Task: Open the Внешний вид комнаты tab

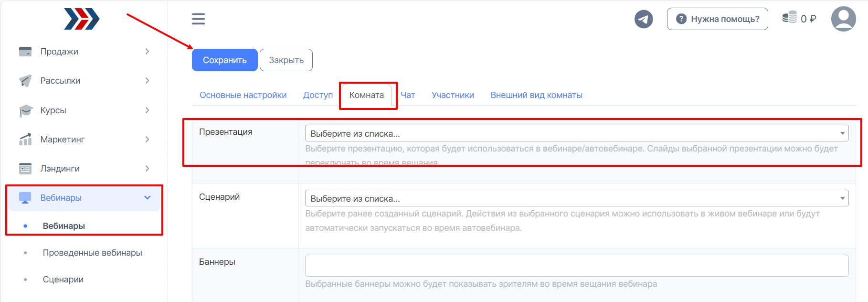Action: [x=536, y=95]
